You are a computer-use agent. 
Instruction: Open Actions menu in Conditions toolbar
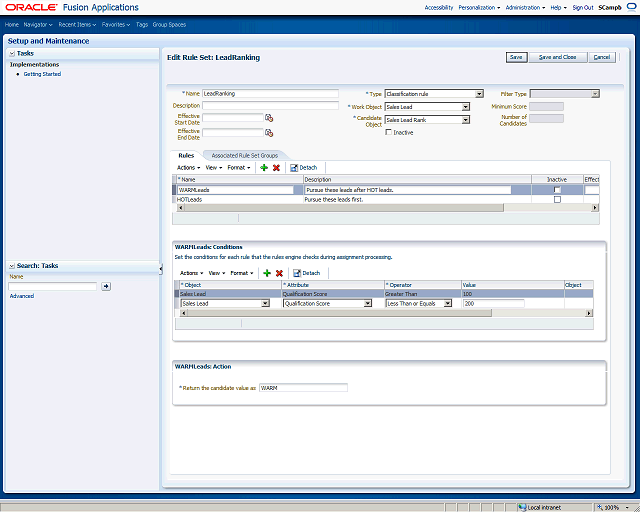click(191, 273)
